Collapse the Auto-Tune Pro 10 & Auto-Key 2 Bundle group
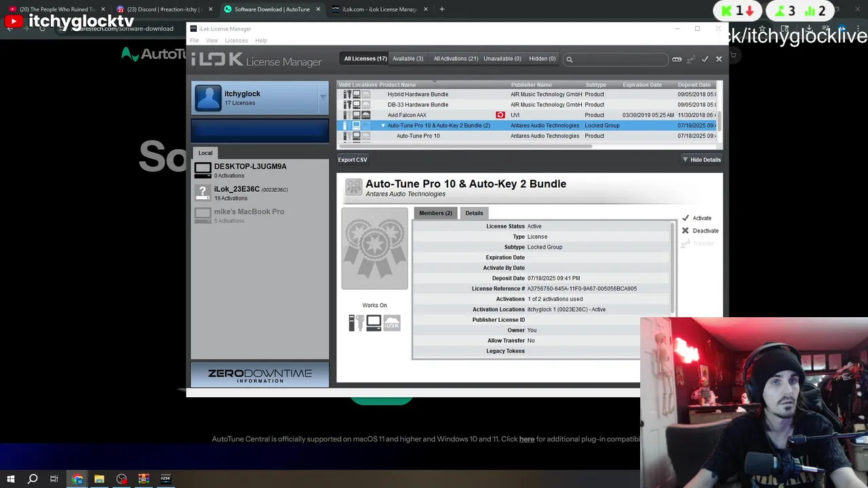868x488 pixels. coord(383,125)
